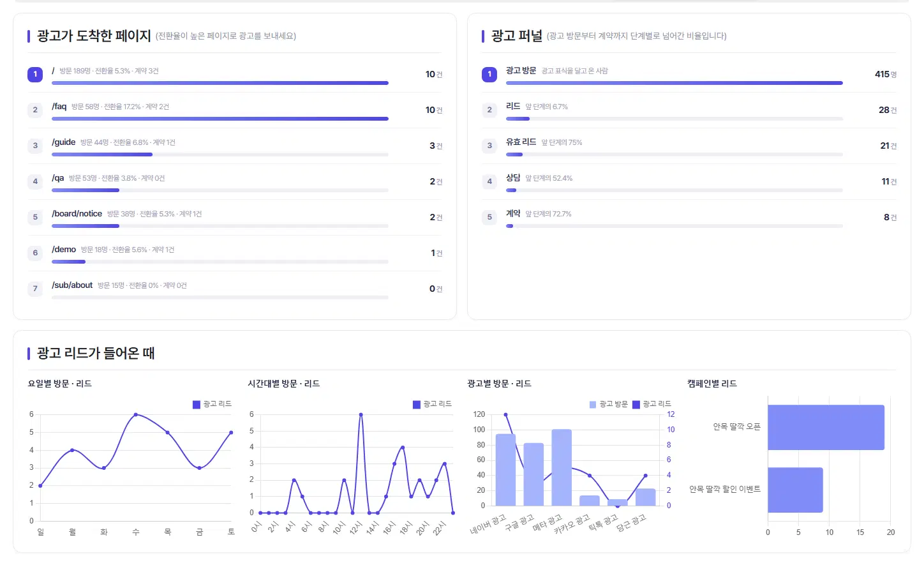Click the /faq page progress bar
This screenshot has width=924, height=565.
(x=220, y=119)
